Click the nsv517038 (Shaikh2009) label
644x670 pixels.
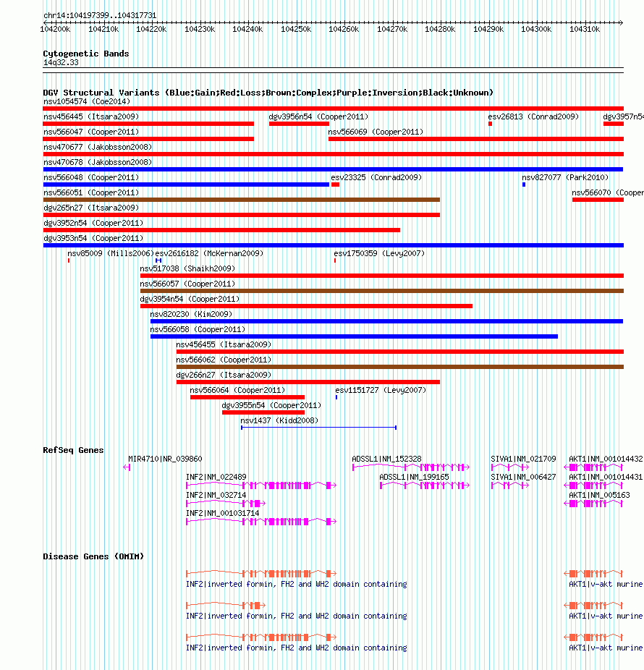tap(187, 268)
